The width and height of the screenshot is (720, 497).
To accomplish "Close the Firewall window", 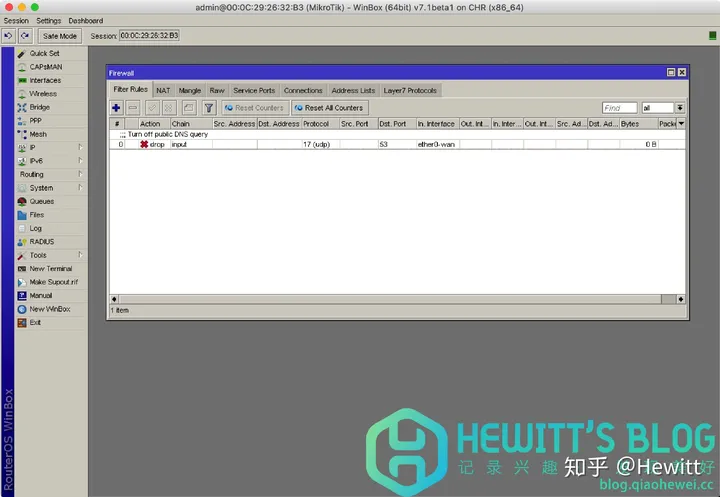I will (682, 73).
